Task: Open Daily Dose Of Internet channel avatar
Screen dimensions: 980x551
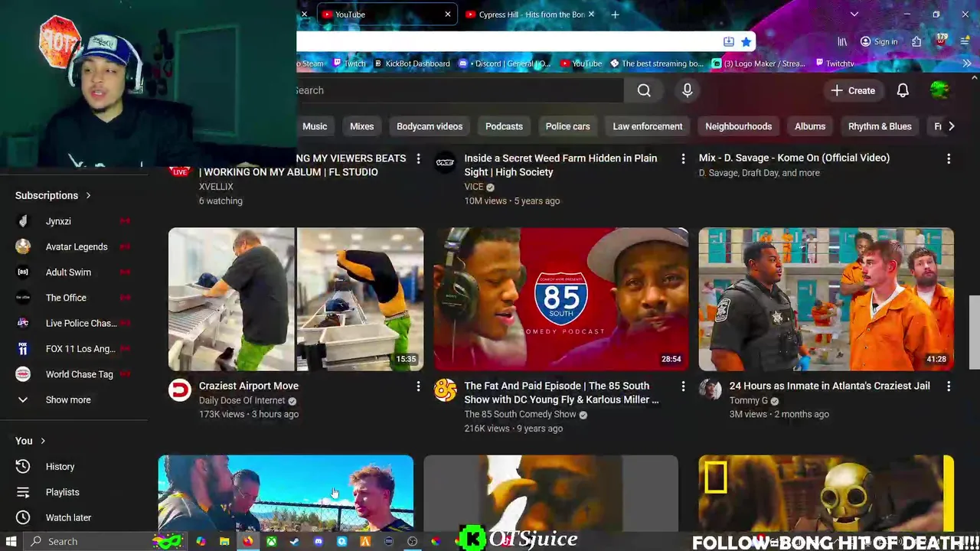Action: (180, 390)
